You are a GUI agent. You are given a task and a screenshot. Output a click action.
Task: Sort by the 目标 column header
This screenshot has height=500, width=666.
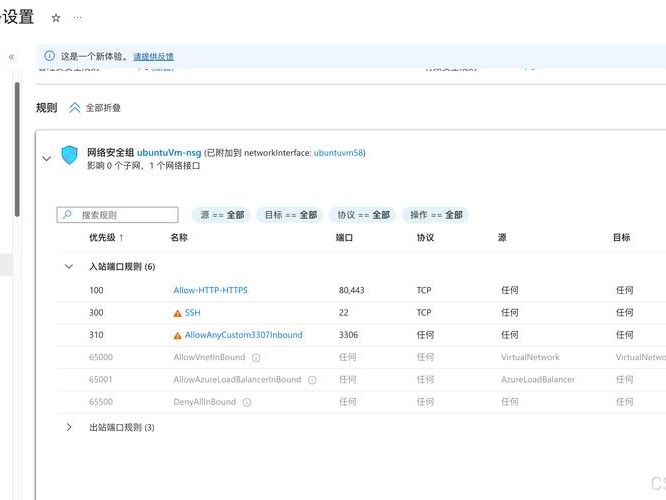[621, 237]
